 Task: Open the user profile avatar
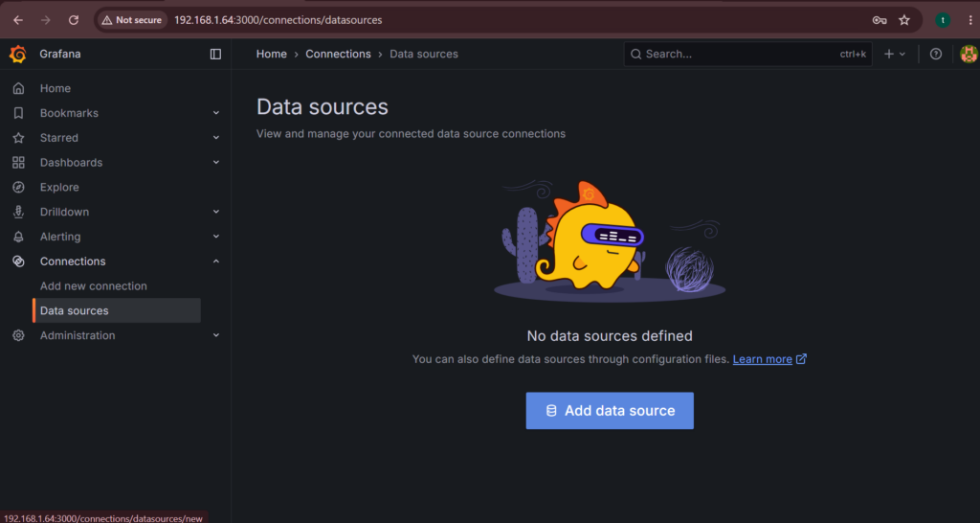969,54
